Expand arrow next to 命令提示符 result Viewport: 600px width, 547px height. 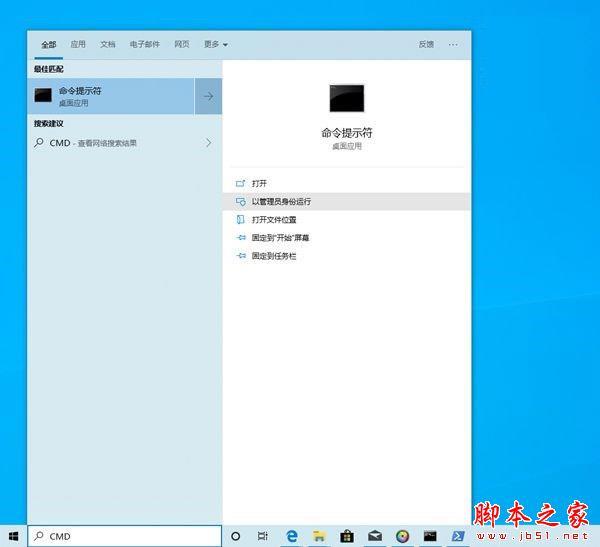208,96
